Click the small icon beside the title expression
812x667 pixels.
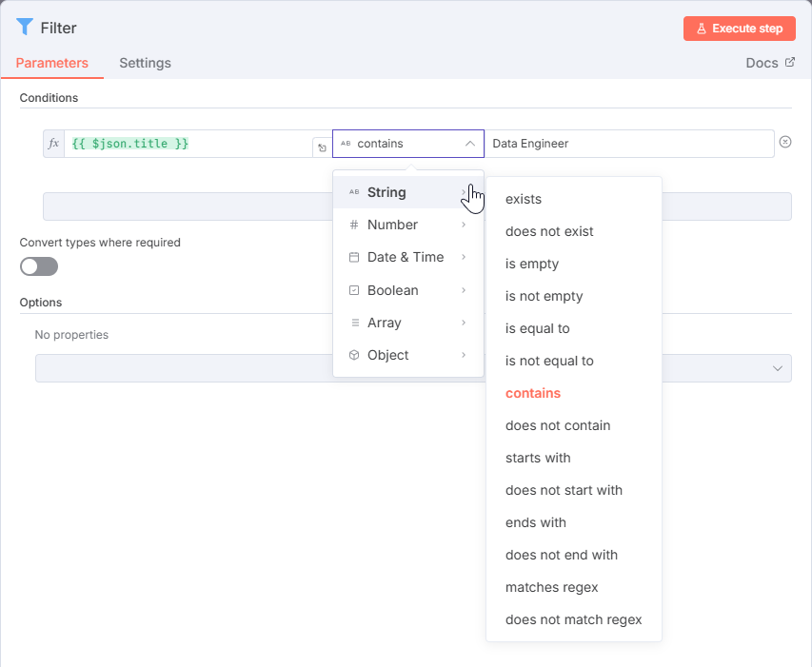pos(322,147)
